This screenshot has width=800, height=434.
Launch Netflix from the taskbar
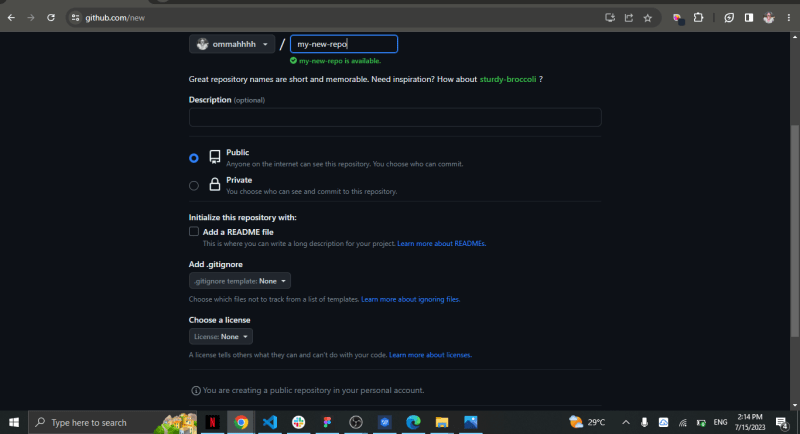point(212,422)
